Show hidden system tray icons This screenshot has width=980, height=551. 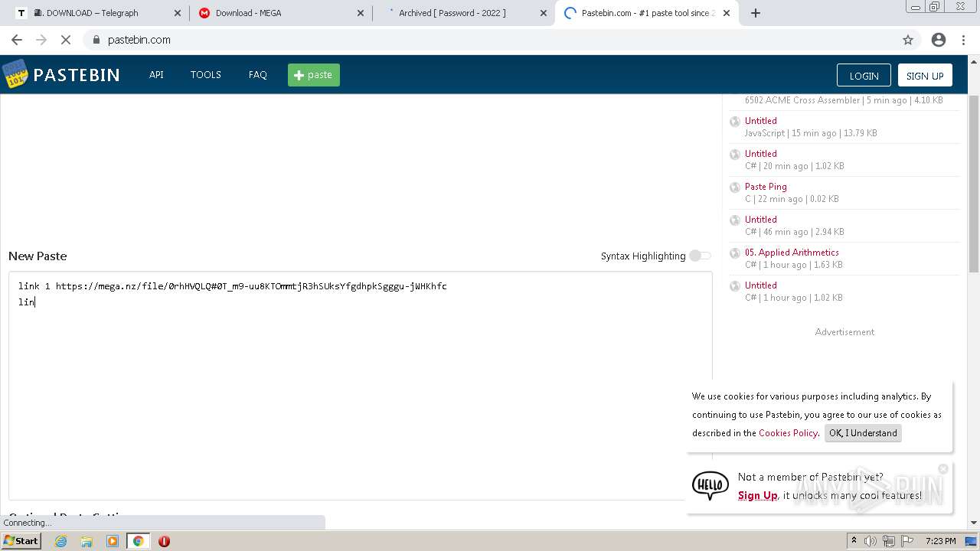[x=854, y=541]
